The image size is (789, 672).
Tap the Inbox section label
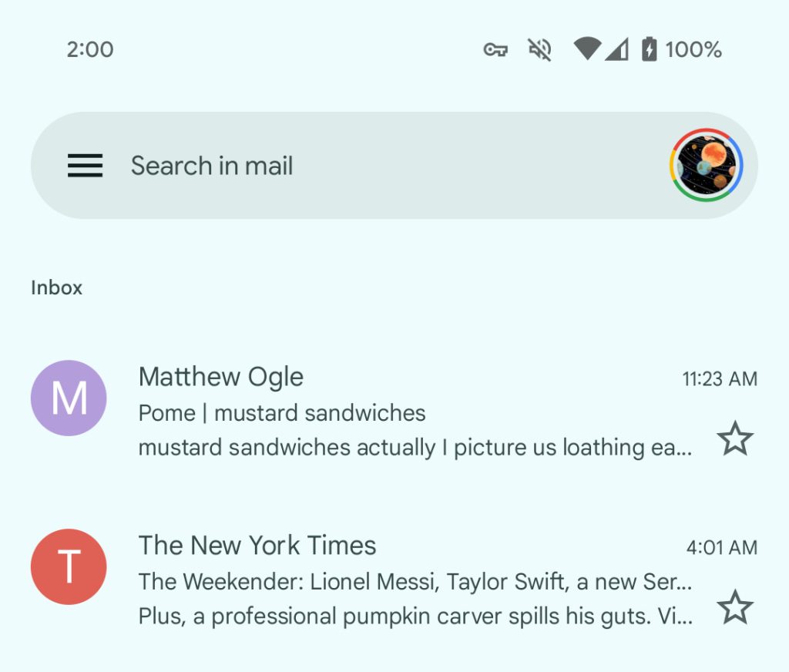tap(56, 287)
